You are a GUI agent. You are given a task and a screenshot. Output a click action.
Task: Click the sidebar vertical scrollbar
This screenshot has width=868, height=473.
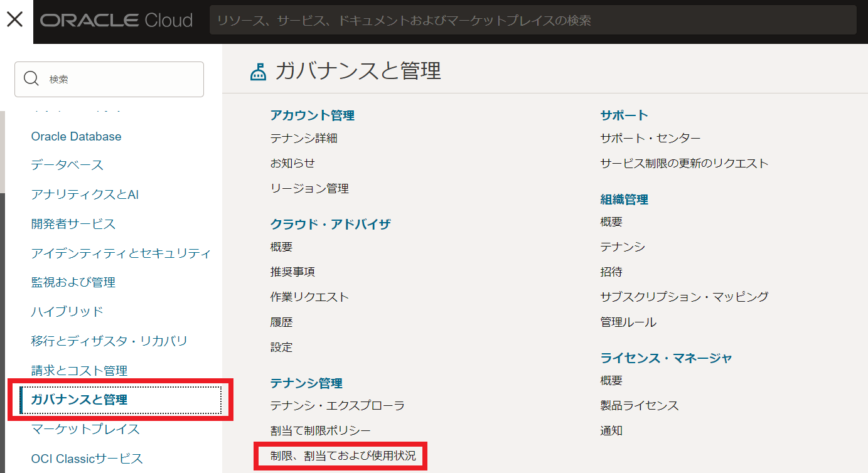[x=3, y=151]
